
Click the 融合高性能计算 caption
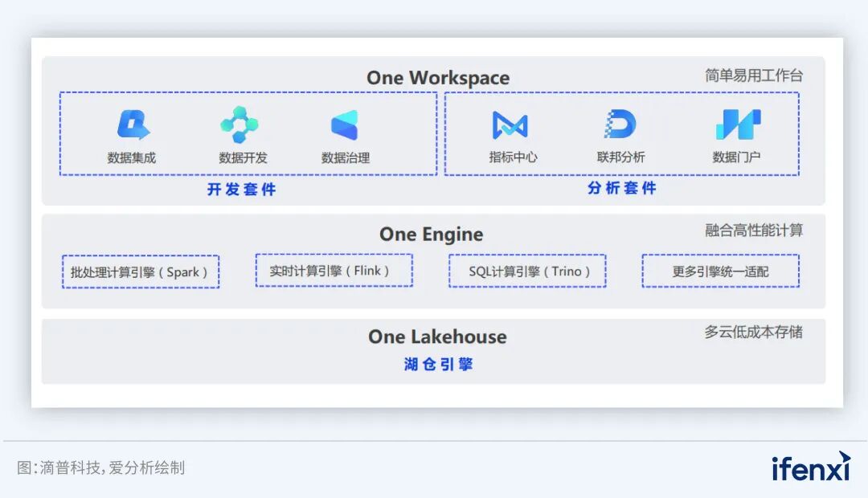pyautogui.click(x=753, y=231)
